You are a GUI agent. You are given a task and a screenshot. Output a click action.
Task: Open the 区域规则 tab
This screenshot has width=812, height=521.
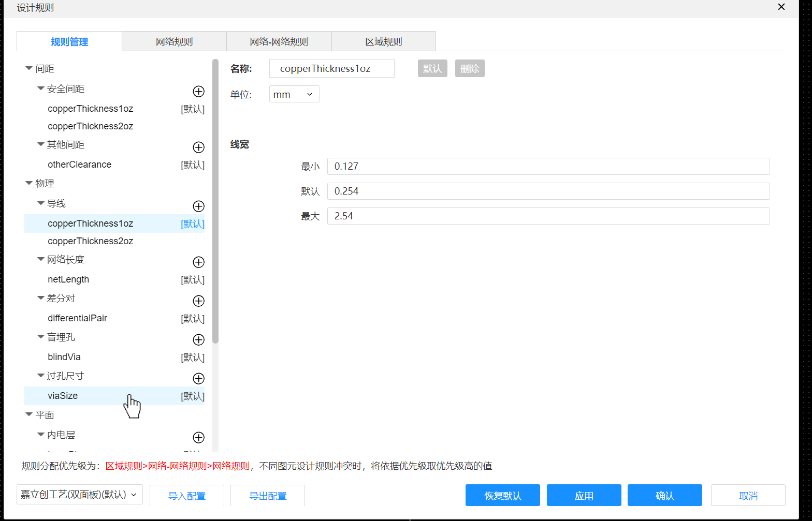tap(383, 42)
